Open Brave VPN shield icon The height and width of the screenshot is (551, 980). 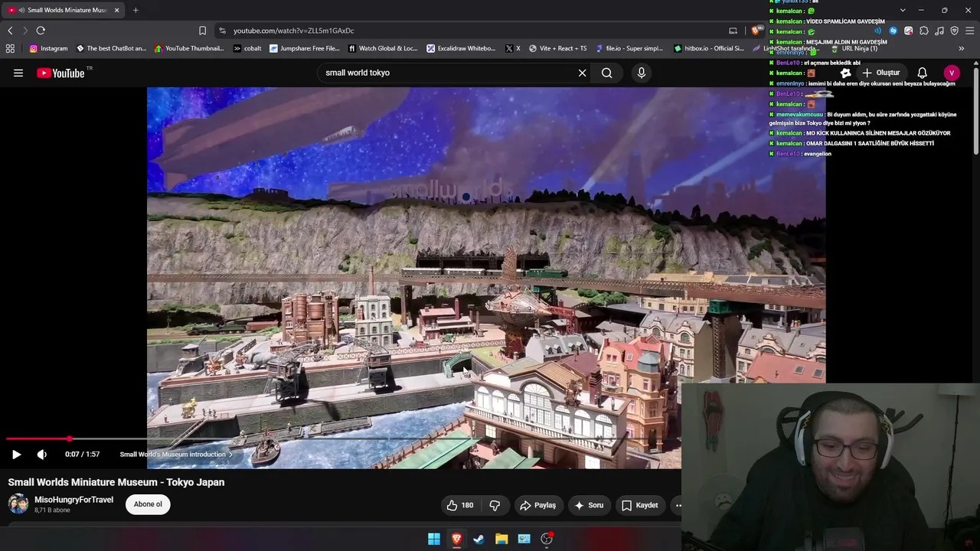954,31
